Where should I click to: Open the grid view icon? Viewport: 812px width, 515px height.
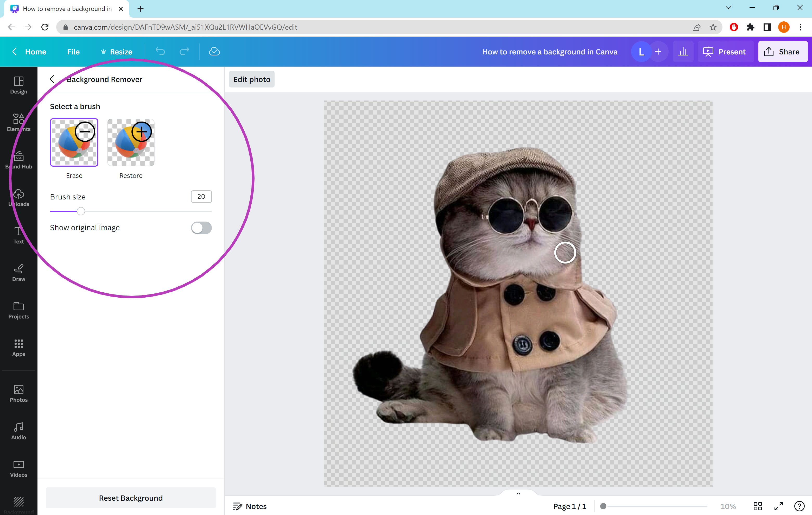(758, 506)
